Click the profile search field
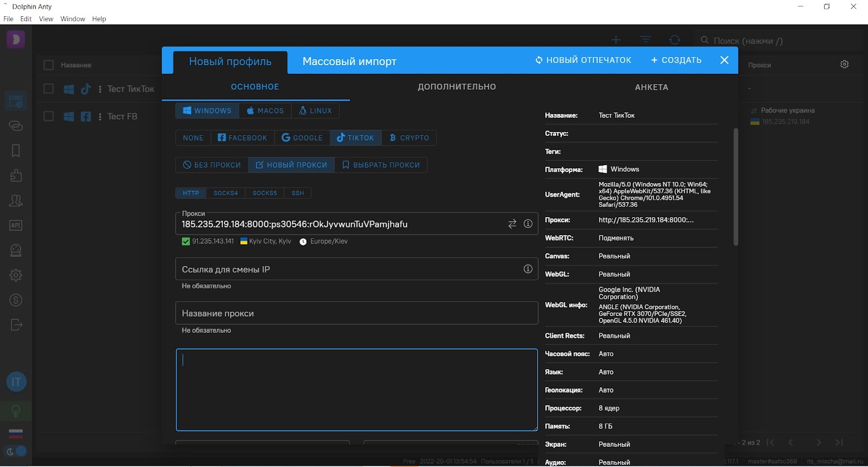The height and width of the screenshot is (467, 868). 778,41
